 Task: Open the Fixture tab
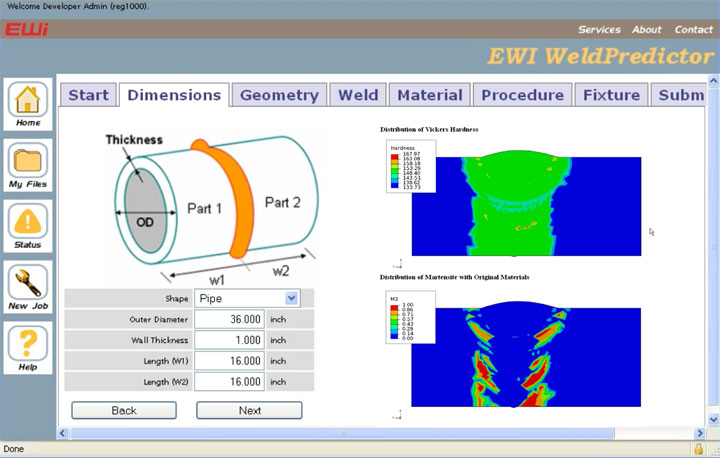(x=611, y=95)
